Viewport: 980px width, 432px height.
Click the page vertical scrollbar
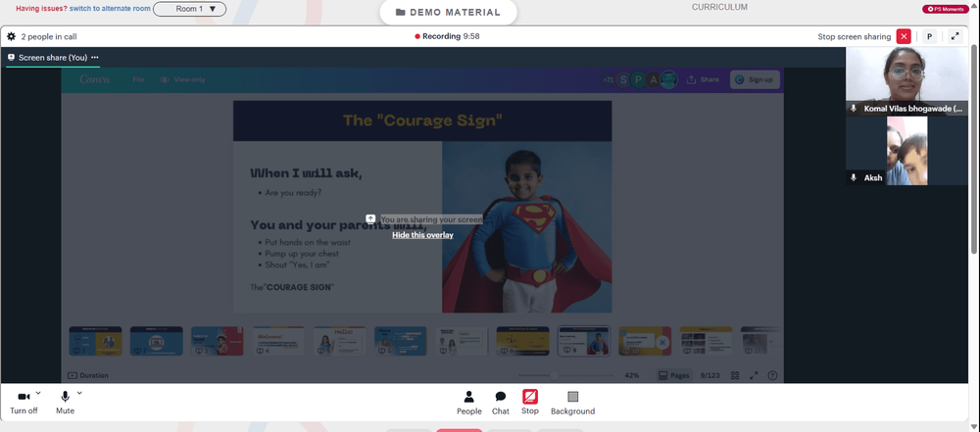[x=974, y=150]
